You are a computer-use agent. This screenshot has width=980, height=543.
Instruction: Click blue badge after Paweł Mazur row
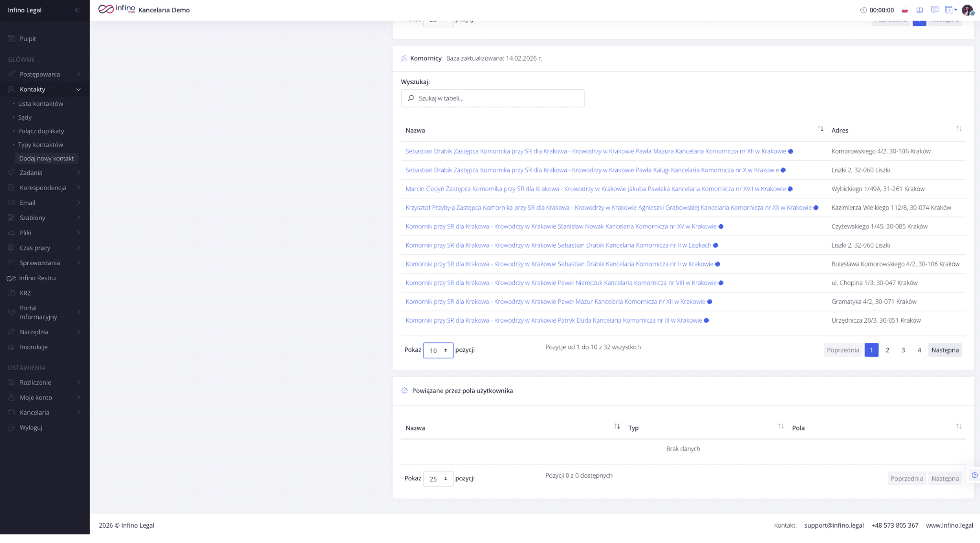point(710,302)
